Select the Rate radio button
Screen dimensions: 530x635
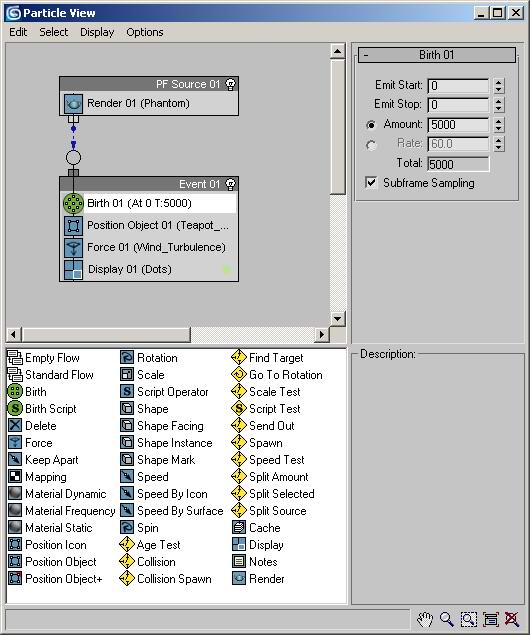pyautogui.click(x=371, y=145)
